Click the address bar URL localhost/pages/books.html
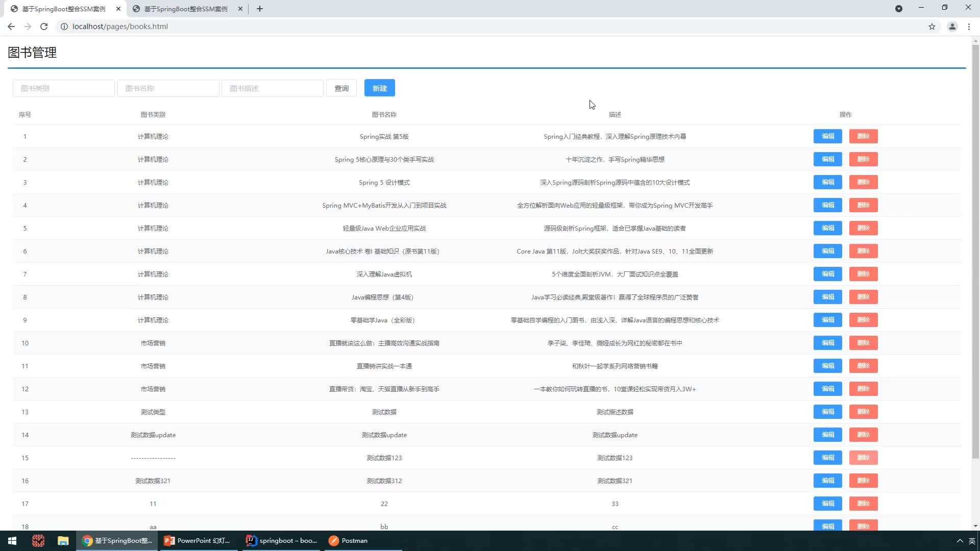980x551 pixels. click(x=120, y=27)
